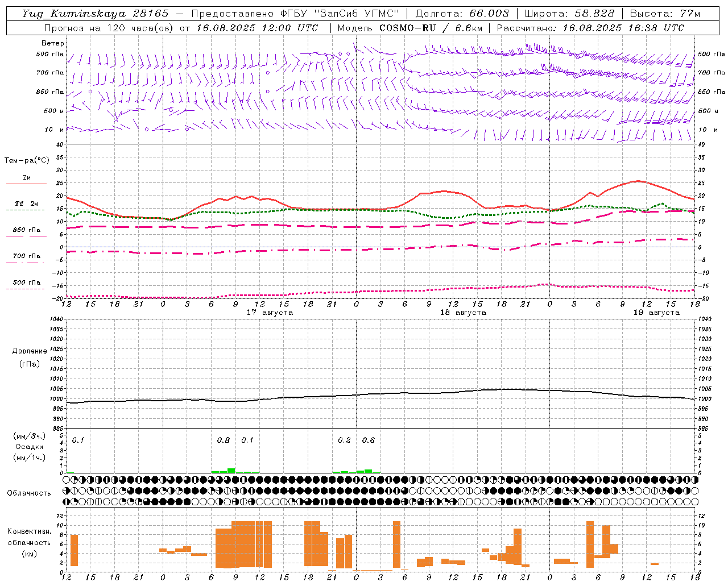This screenshot has width=728, height=582.
Task: Click the 'Ветер' wind panel label
Action: (x=53, y=43)
